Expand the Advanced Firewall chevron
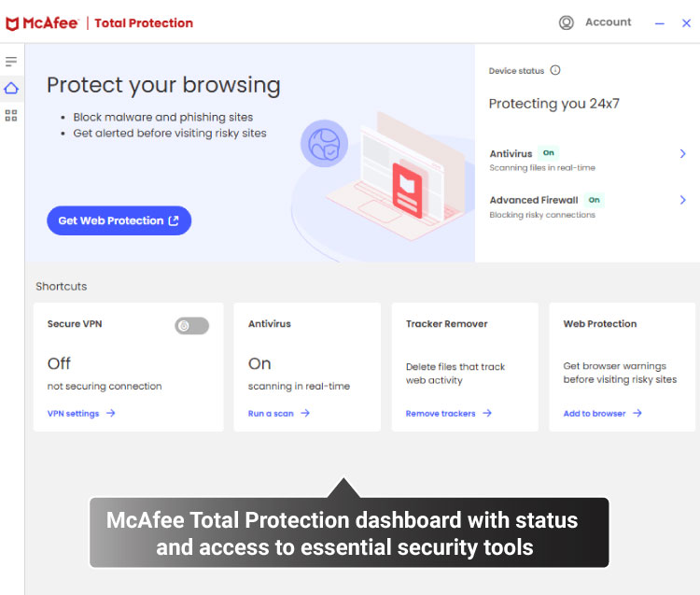The width and height of the screenshot is (700, 595). pos(683,200)
